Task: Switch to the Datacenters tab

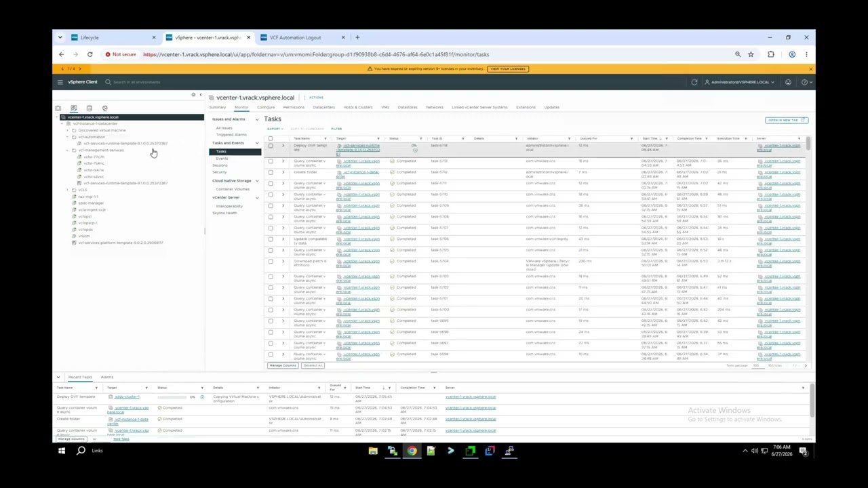Action: pyautogui.click(x=324, y=107)
